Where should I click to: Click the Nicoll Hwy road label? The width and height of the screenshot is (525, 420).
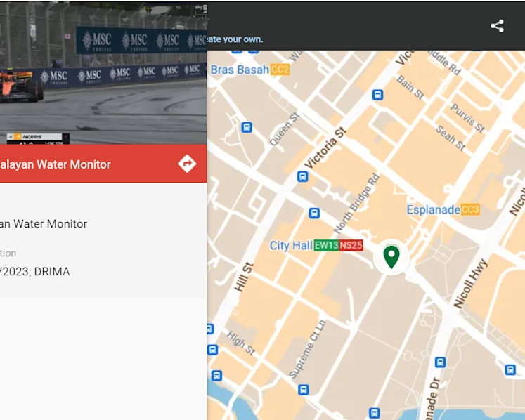click(x=469, y=283)
